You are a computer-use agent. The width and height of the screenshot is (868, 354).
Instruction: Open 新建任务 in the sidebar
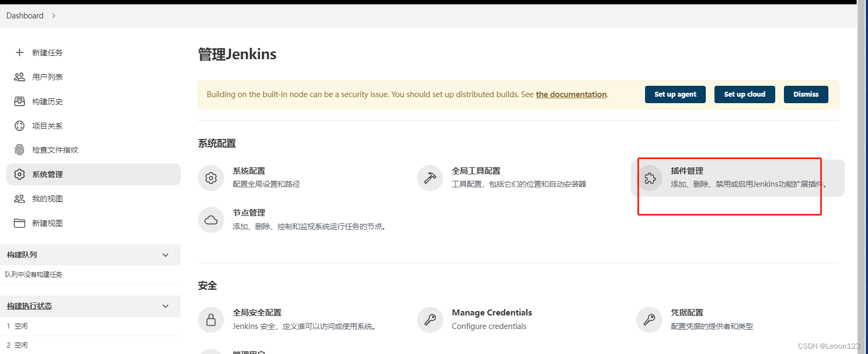point(93,53)
